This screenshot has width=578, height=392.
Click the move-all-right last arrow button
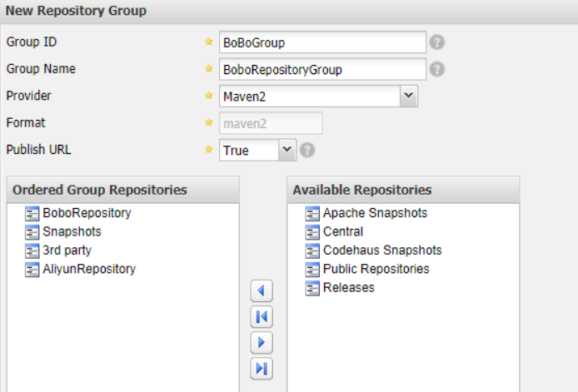pos(262,368)
